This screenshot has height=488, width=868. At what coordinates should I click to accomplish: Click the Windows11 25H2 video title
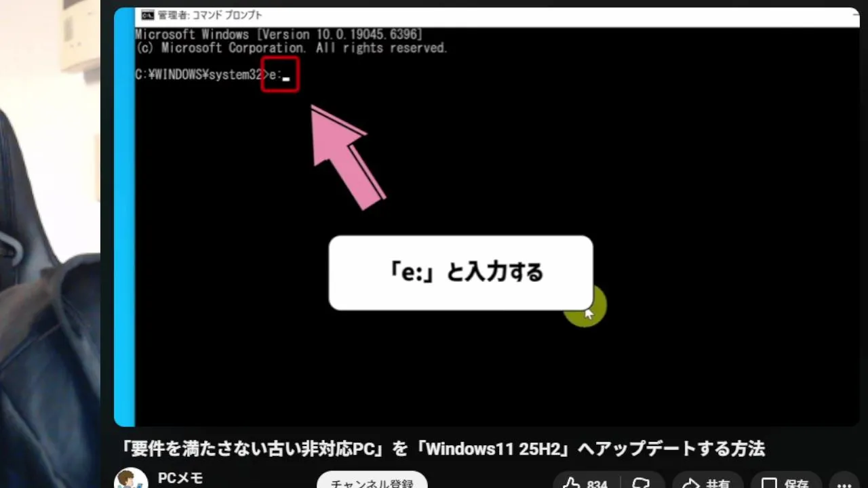[443, 448]
